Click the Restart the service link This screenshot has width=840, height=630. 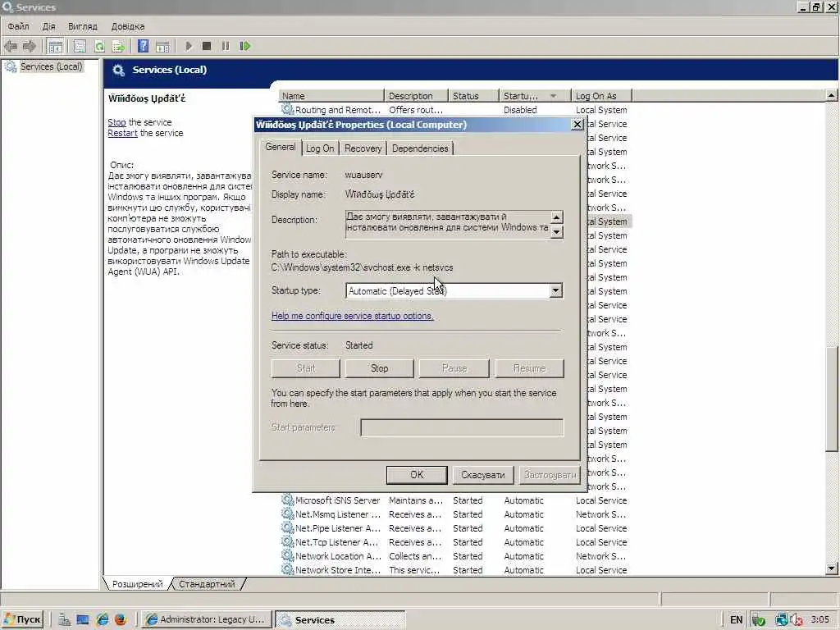pos(123,133)
